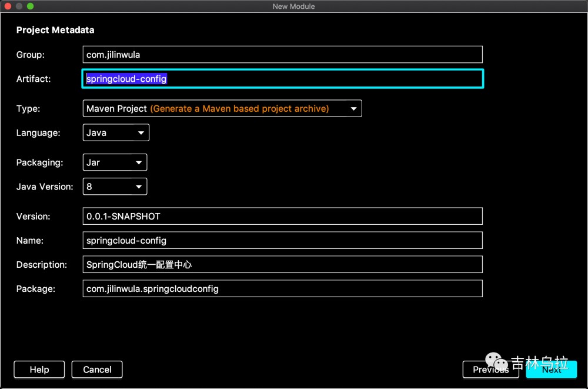Go back with the Previous button
The height and width of the screenshot is (389, 588).
[490, 370]
